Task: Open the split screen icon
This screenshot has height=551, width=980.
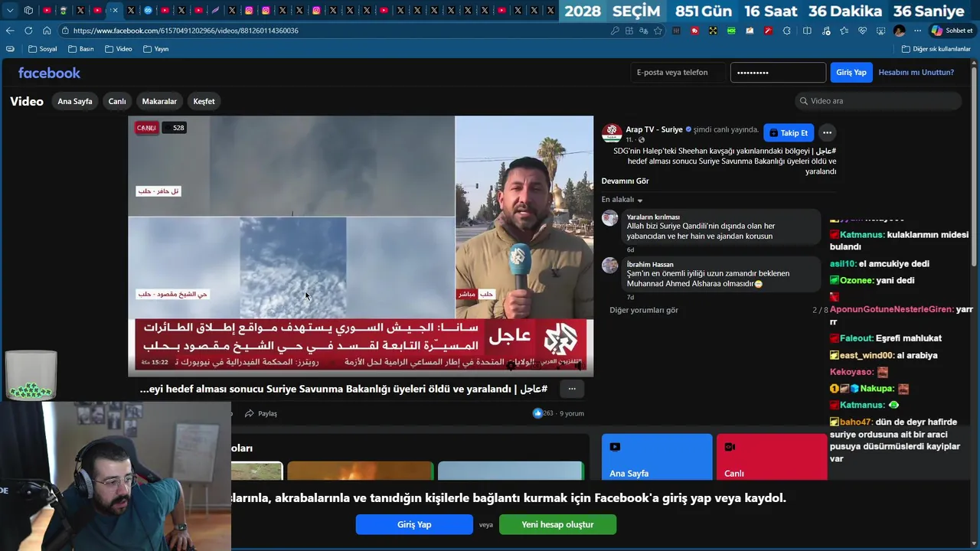Action: (x=807, y=31)
